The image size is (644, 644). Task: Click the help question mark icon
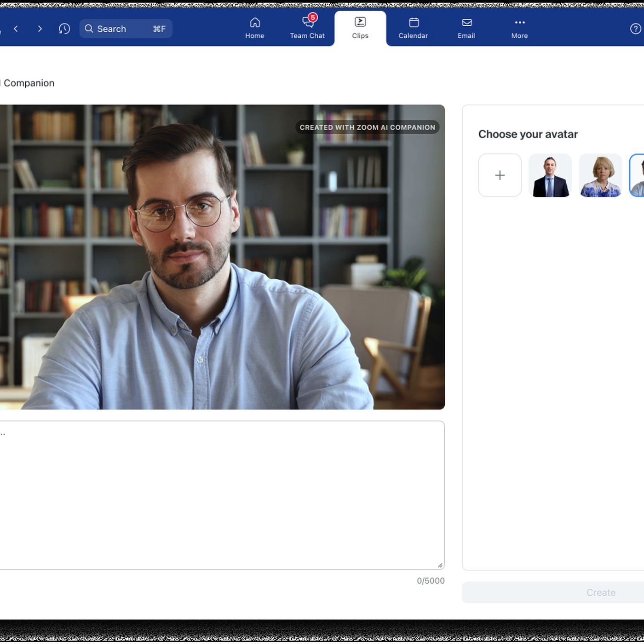[635, 29]
